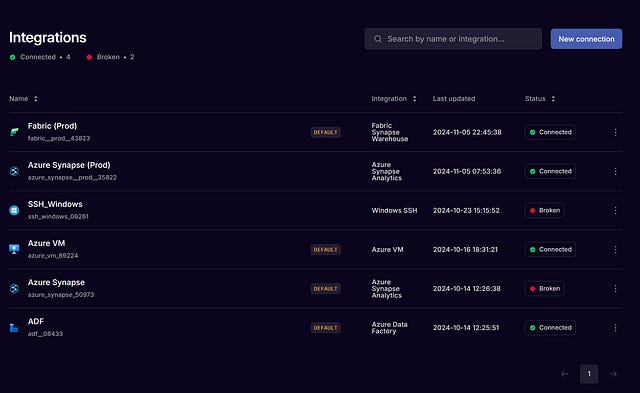640x393 pixels.
Task: Open the more options menu for Azure VM
Action: coord(615,249)
